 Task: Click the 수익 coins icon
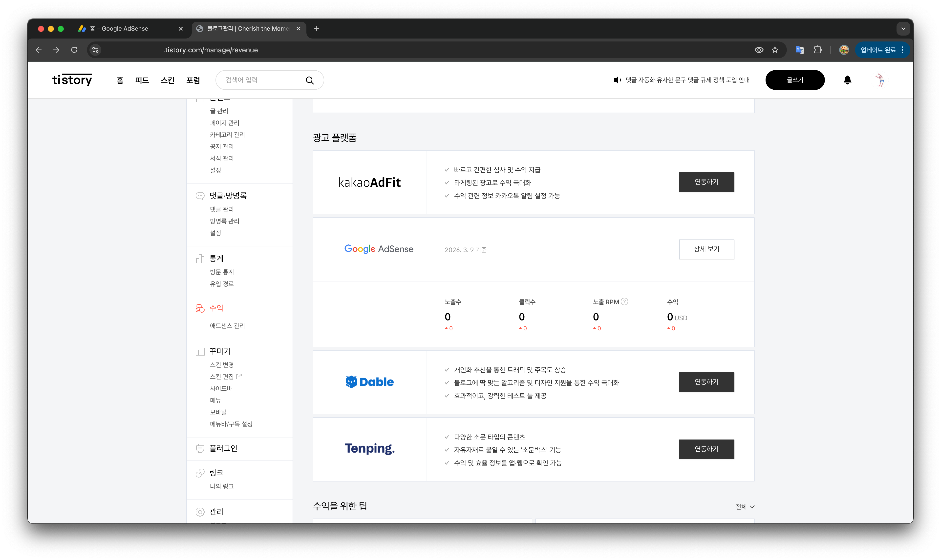pyautogui.click(x=200, y=308)
